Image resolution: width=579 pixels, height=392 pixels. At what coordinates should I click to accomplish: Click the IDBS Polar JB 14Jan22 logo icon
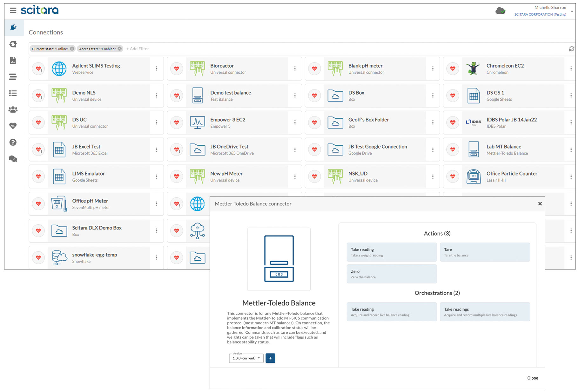(473, 122)
